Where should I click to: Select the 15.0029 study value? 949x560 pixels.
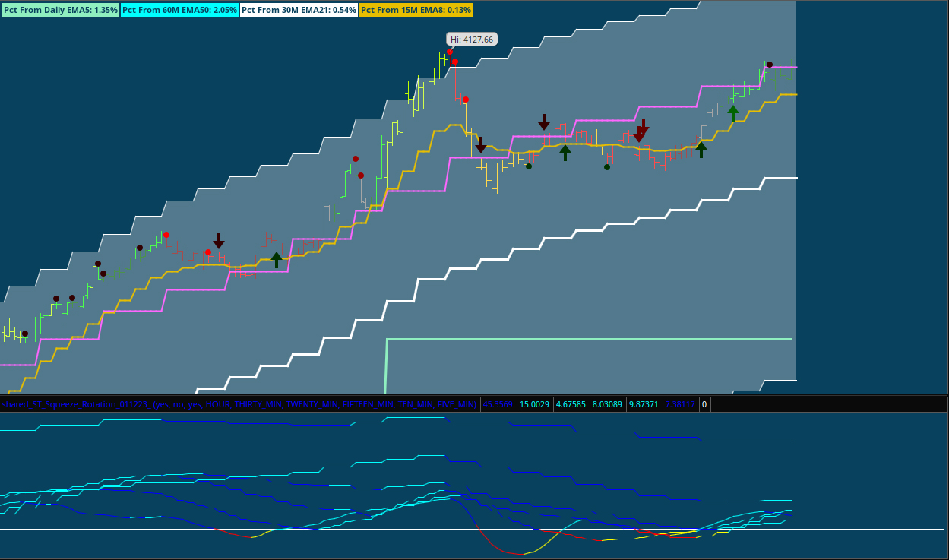[534, 404]
